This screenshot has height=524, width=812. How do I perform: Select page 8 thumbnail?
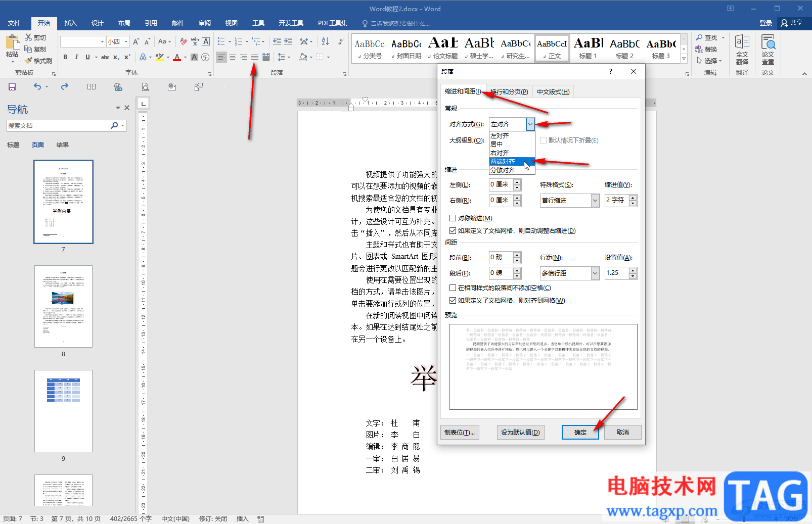(63, 306)
